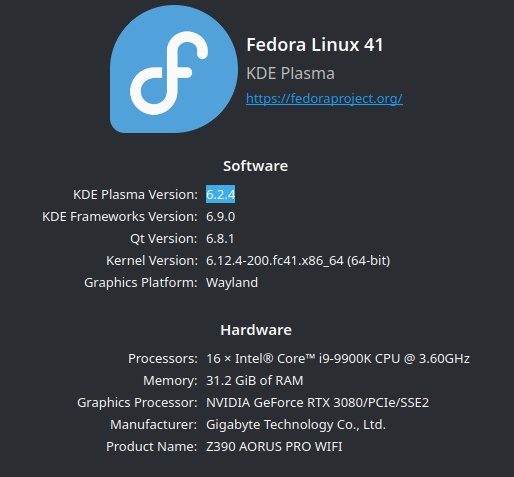Click the KDE Plasma subtitle text
Viewport: 514px width, 477px height.
pyautogui.click(x=290, y=73)
